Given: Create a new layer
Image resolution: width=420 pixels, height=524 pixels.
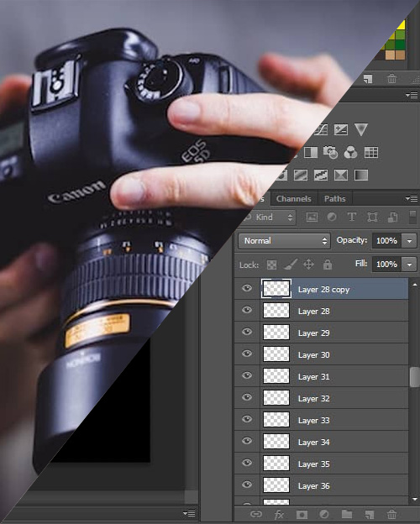Looking at the screenshot, I should pos(369,514).
